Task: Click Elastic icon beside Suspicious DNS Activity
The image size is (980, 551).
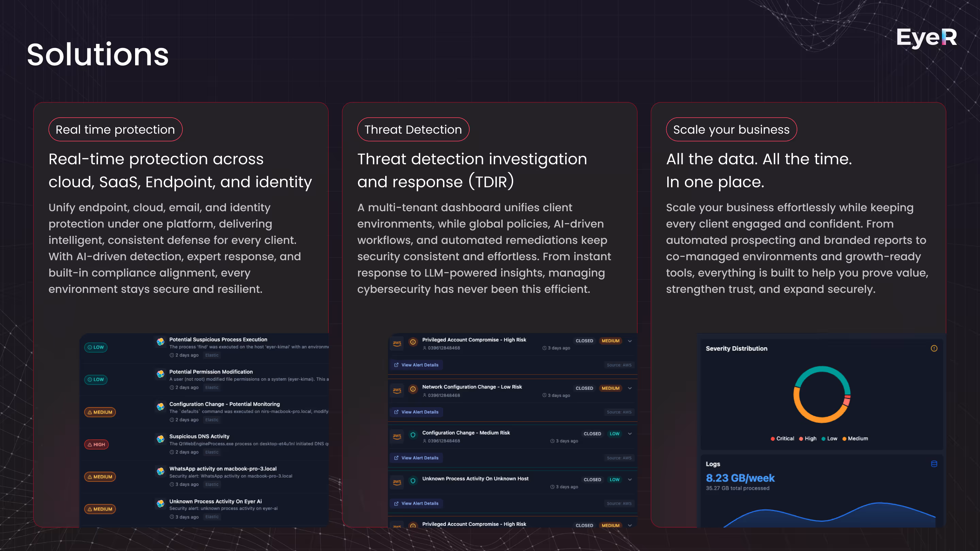Action: click(x=161, y=439)
